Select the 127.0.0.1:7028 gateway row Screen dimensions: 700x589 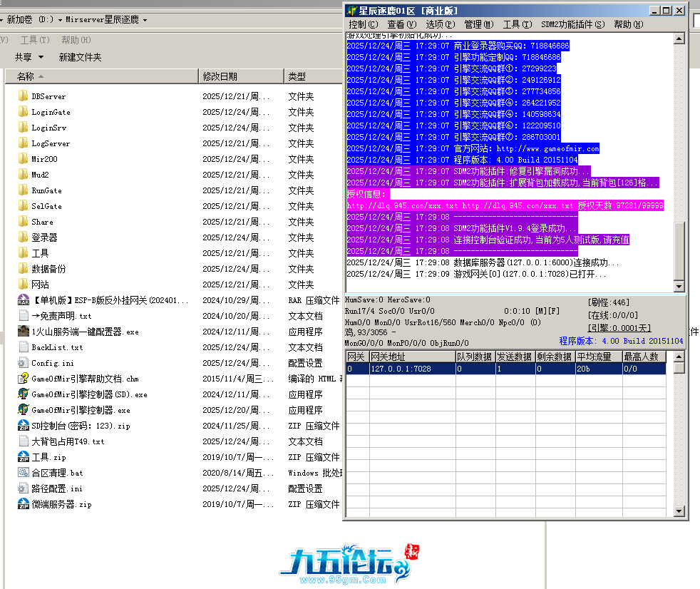[401, 369]
